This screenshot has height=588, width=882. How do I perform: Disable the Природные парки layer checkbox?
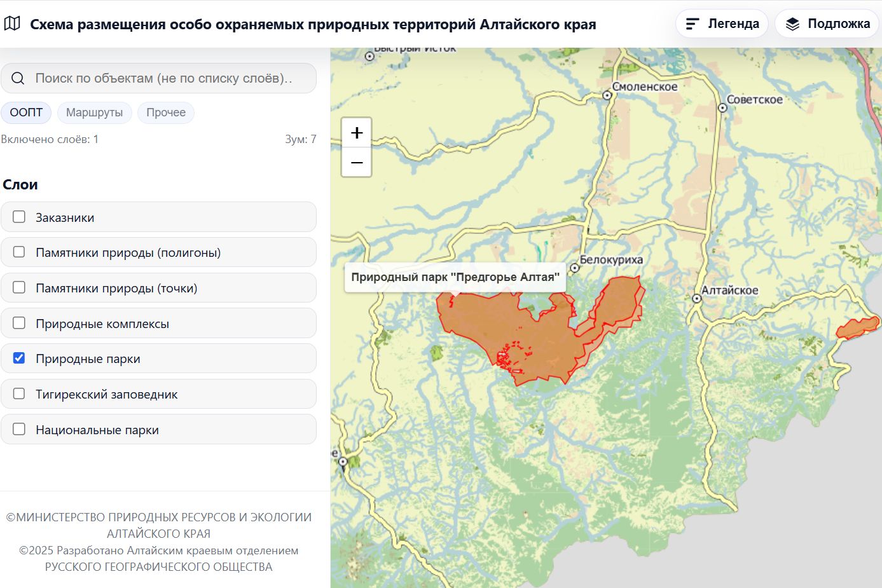click(x=18, y=358)
